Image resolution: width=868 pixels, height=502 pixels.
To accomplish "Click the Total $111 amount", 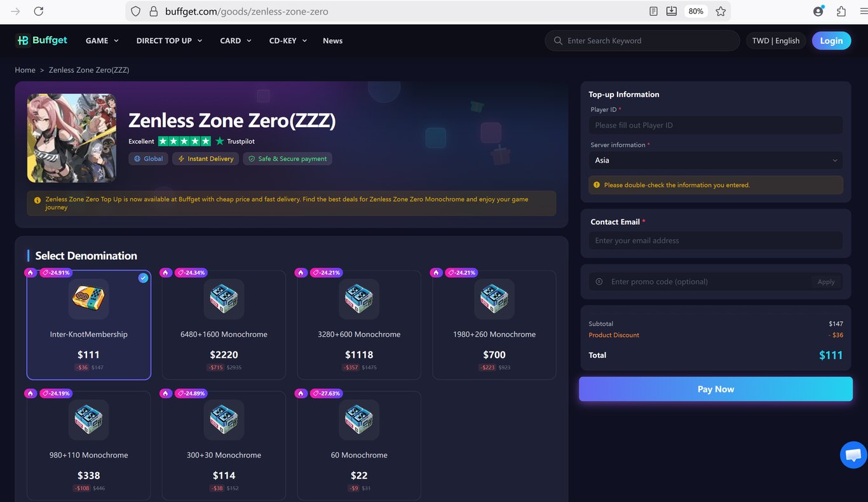I will 831,355.
